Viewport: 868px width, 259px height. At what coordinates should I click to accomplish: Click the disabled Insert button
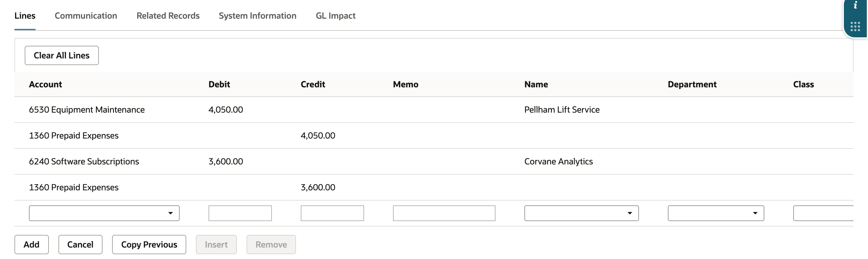(x=216, y=245)
